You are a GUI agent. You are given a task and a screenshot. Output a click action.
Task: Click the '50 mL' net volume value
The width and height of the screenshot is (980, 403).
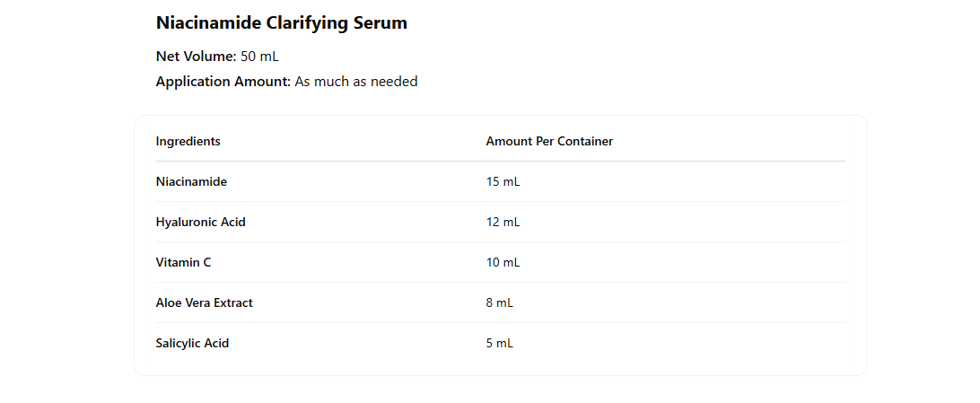pos(260,57)
